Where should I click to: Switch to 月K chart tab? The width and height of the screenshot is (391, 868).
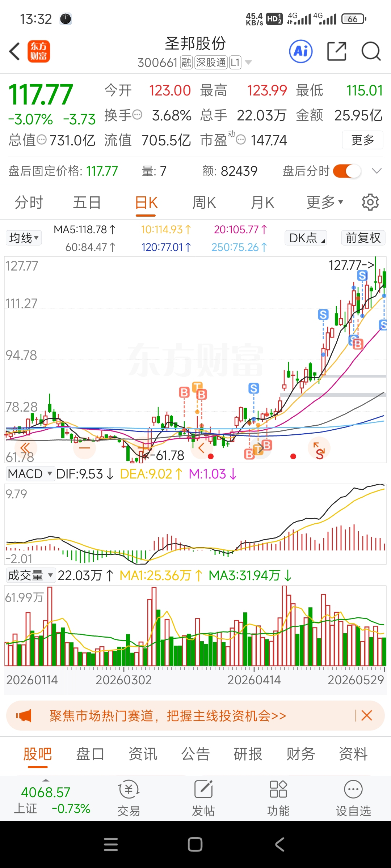(263, 202)
